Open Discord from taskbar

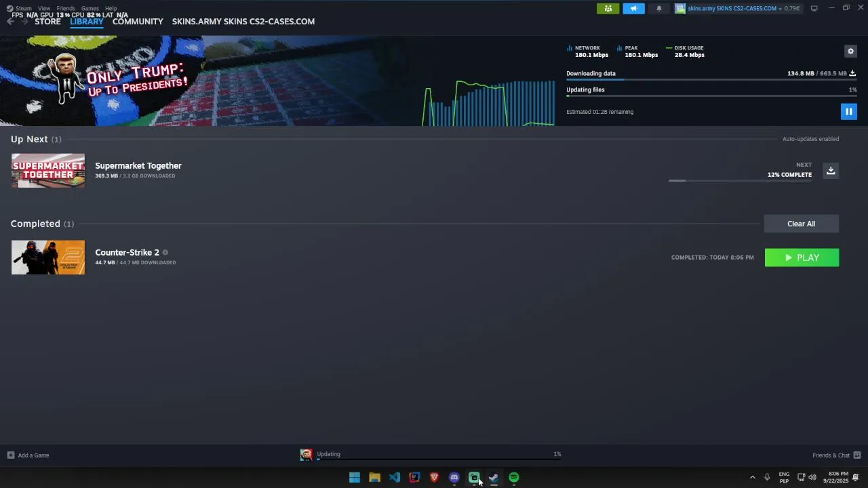click(x=454, y=477)
